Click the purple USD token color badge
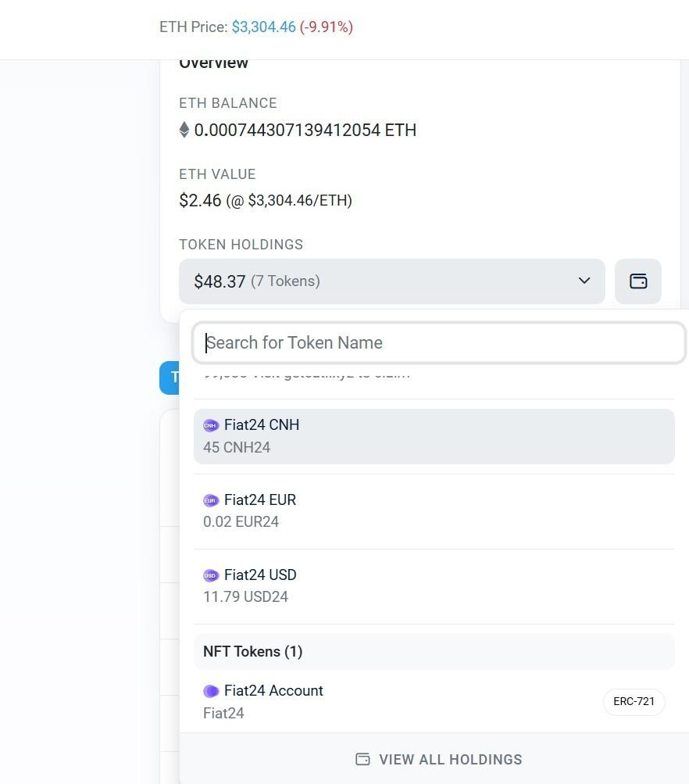This screenshot has width=689, height=784. click(210, 575)
